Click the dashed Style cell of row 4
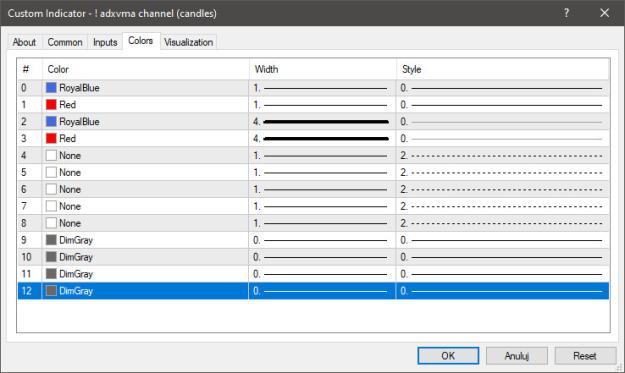 pos(503,155)
